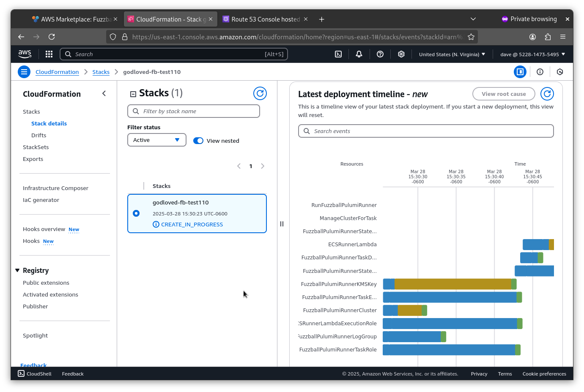The height and width of the screenshot is (392, 584).
Task: Open the CREATE_IN_PROGRESS status link
Action: (192, 224)
